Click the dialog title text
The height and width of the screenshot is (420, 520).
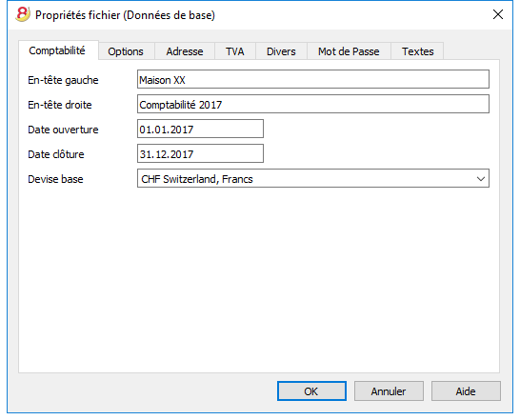[126, 15]
